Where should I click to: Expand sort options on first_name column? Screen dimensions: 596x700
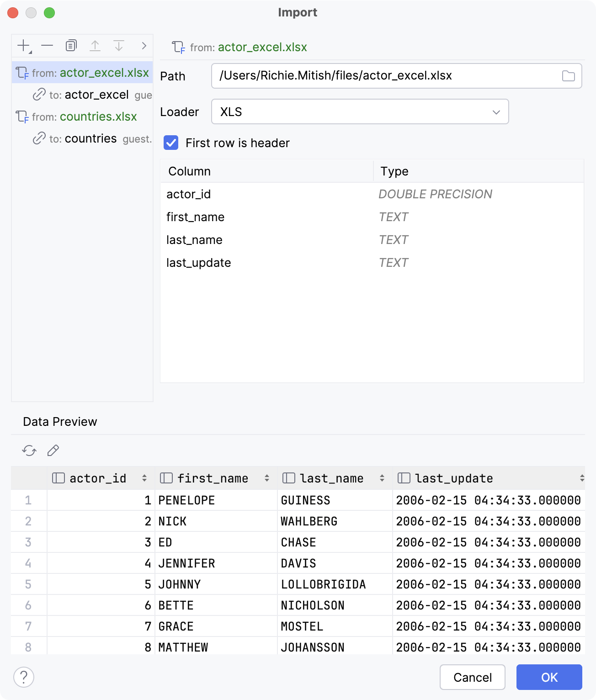[x=266, y=478]
